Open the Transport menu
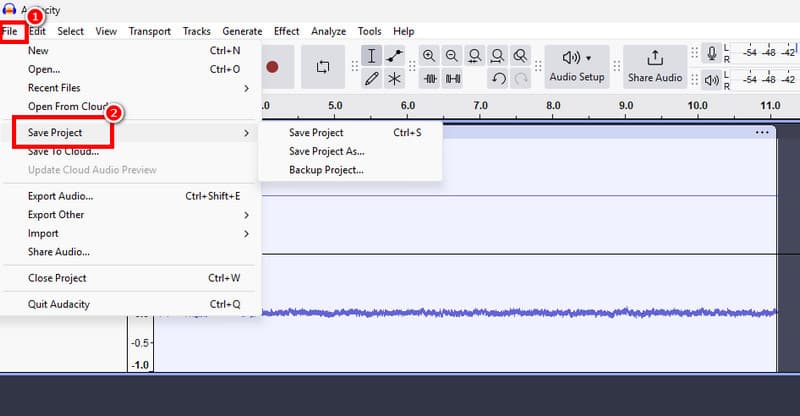800x416 pixels. tap(149, 31)
